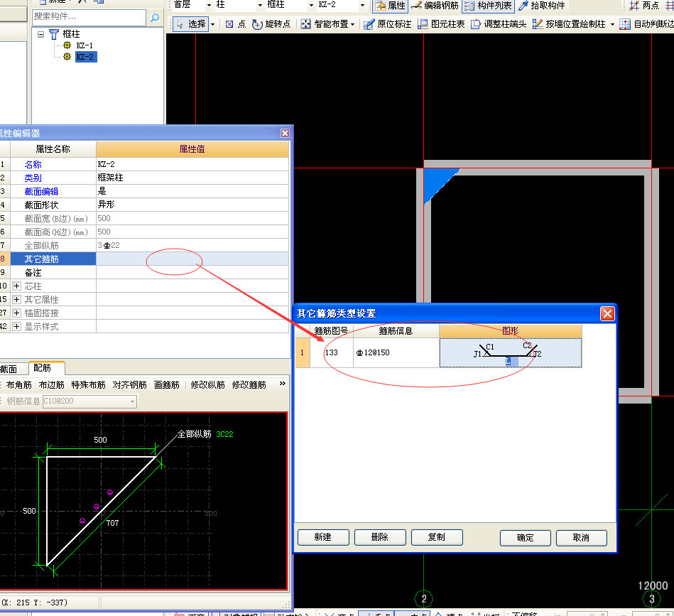Click the 新建 button in dialog

[x=323, y=537]
